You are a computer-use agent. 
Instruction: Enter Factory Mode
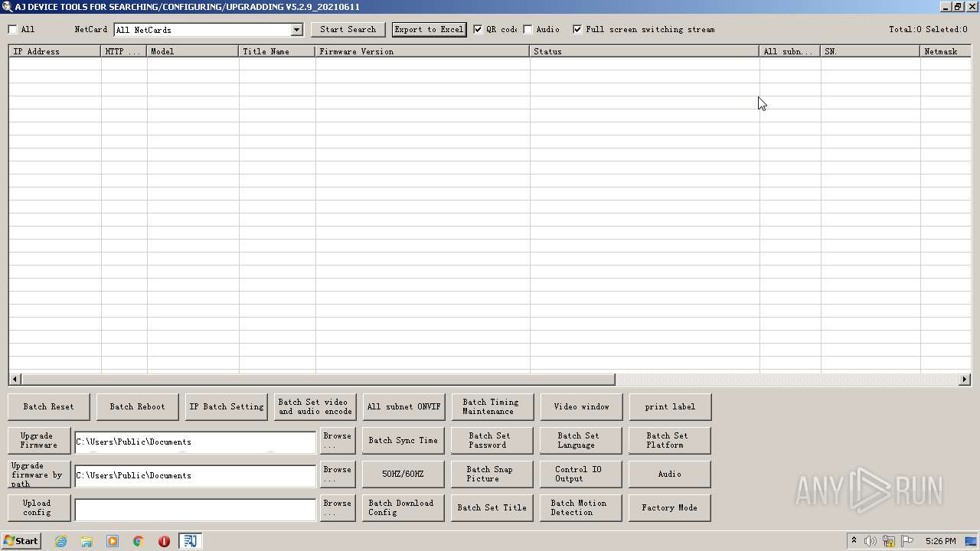(x=670, y=508)
